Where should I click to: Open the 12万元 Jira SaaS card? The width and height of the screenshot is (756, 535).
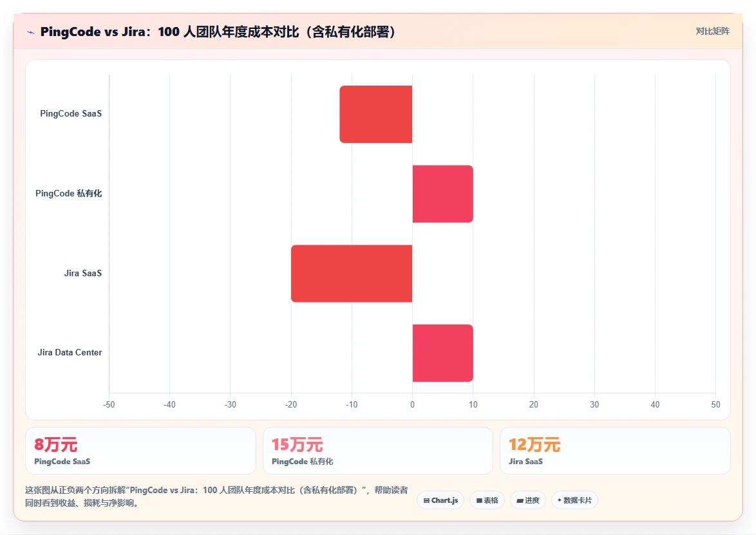point(615,451)
